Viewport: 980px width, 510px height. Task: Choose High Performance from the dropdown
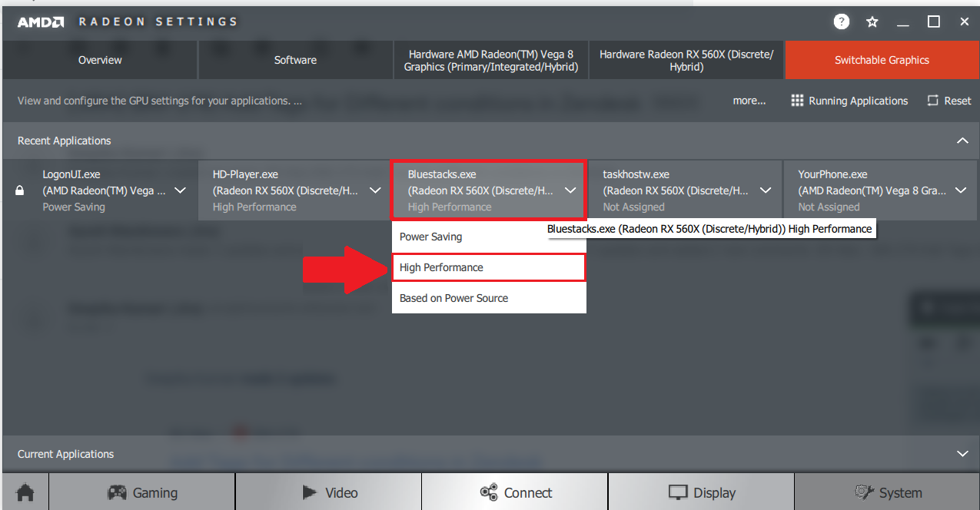(x=489, y=267)
